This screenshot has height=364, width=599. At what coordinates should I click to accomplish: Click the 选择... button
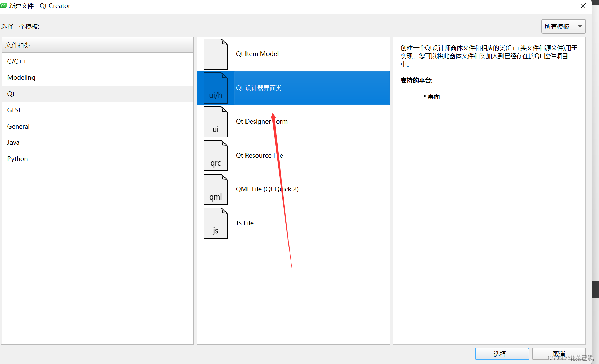pyautogui.click(x=502, y=354)
